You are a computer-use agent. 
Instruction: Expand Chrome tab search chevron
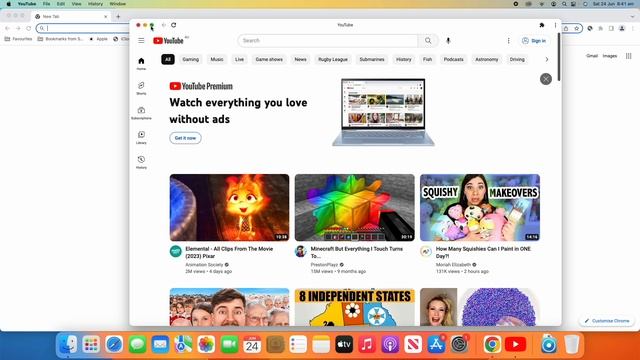tap(632, 16)
